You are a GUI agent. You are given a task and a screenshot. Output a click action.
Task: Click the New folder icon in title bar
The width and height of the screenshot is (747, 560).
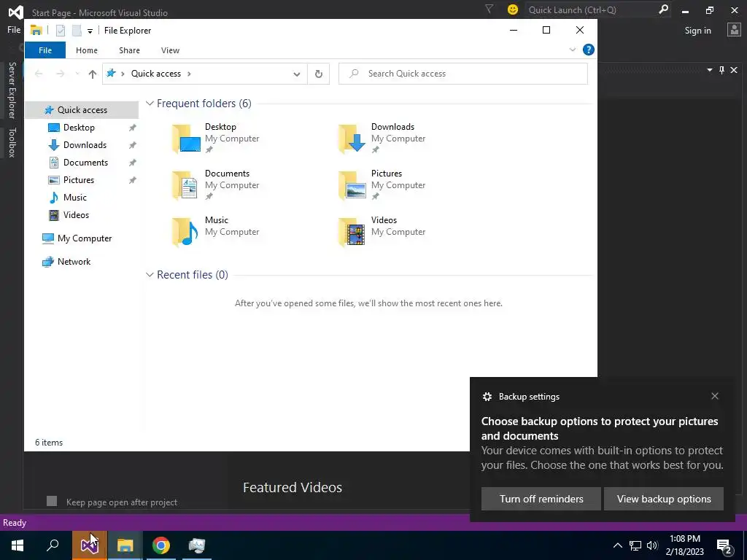(77, 31)
